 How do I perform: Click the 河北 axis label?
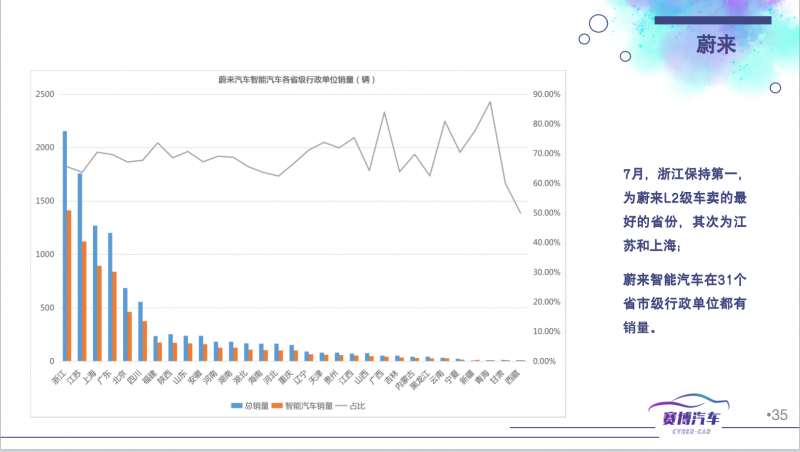(x=271, y=376)
